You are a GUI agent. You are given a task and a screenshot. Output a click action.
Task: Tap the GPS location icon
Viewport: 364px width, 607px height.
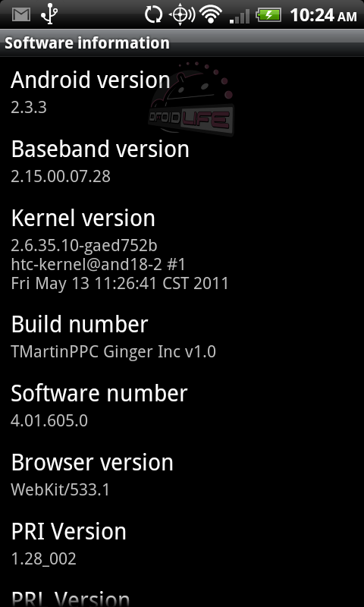(182, 14)
